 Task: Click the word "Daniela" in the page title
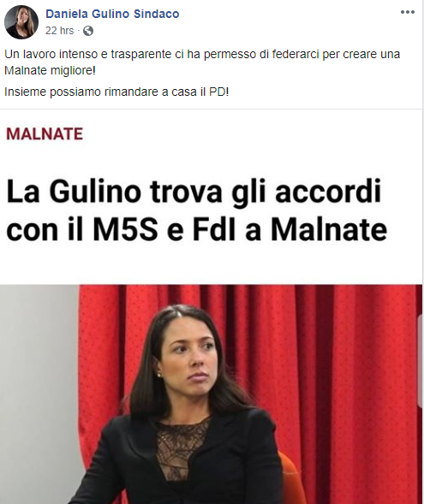click(67, 14)
